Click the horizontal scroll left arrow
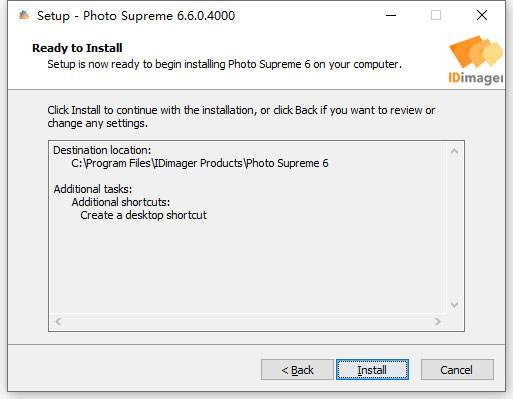The width and height of the screenshot is (513, 399). tap(58, 321)
